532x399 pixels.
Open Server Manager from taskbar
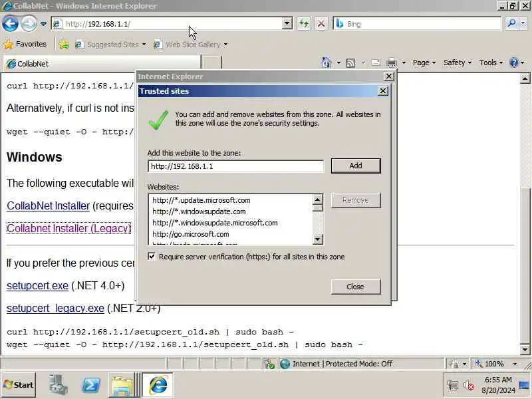coord(57,385)
